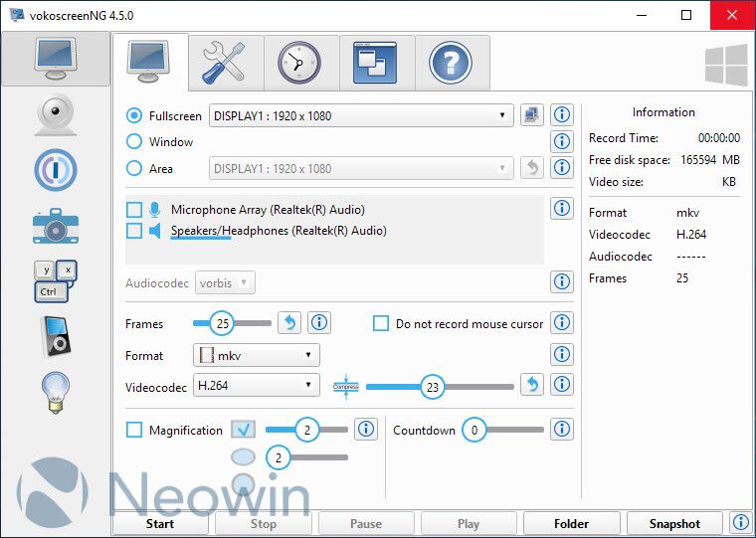Open the webcam section in the sidebar
Image resolution: width=756 pixels, height=538 pixels.
56,114
